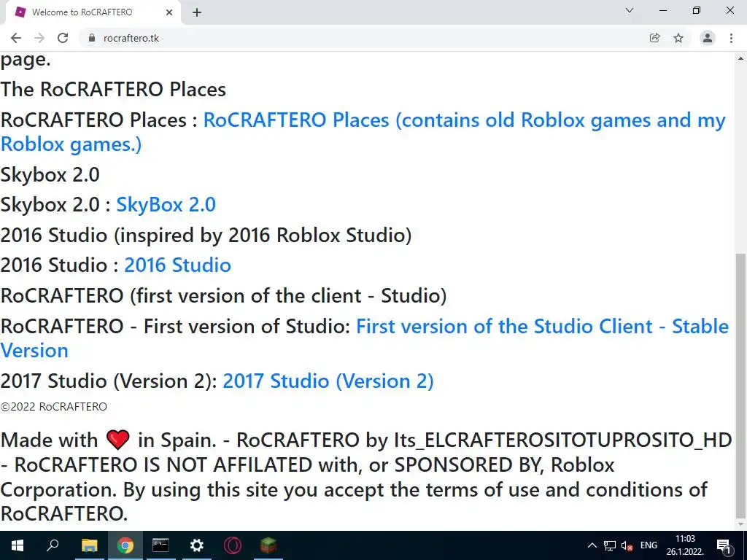Viewport: 747px width, 560px height.
Task: Open the clock showing 11:03
Action: [685, 545]
